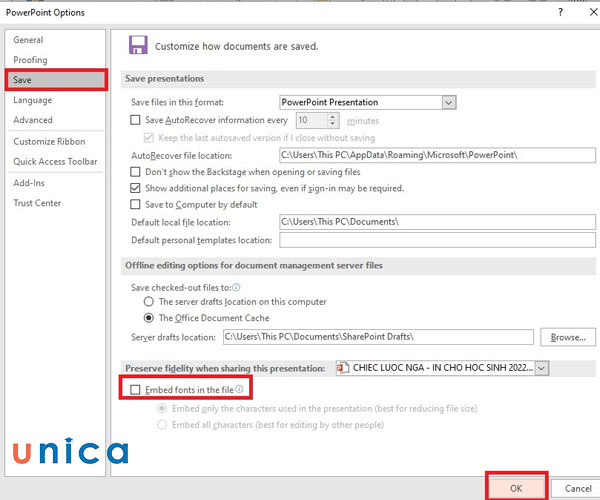Click PowerPoint file icon in presentation dropdown
Image resolution: width=600 pixels, height=500 pixels.
tap(342, 368)
